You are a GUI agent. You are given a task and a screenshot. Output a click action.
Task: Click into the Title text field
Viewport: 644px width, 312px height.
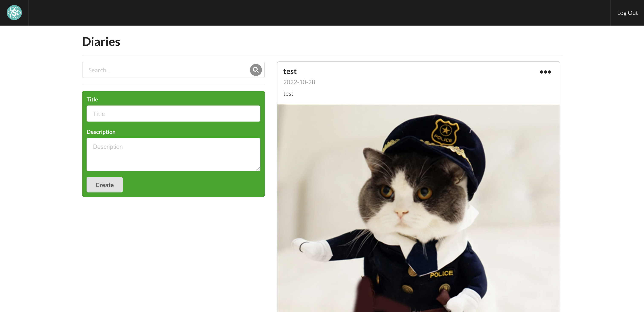[x=173, y=114]
